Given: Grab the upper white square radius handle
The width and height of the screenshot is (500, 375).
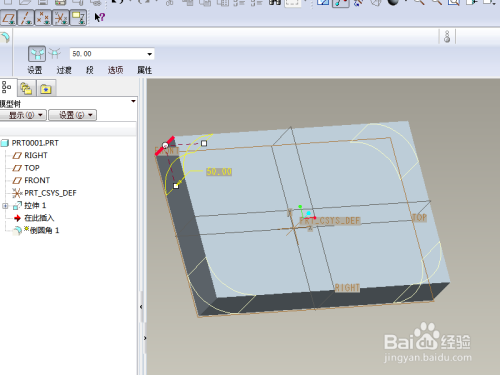Looking at the screenshot, I should (204, 143).
